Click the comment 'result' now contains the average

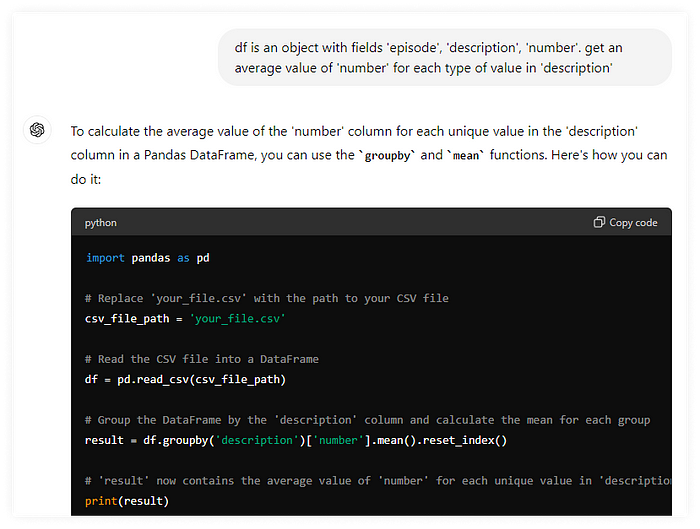[378, 481]
